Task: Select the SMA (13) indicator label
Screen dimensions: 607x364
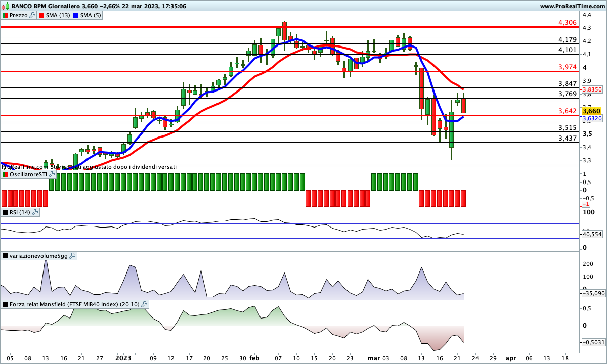Action: tap(58, 15)
